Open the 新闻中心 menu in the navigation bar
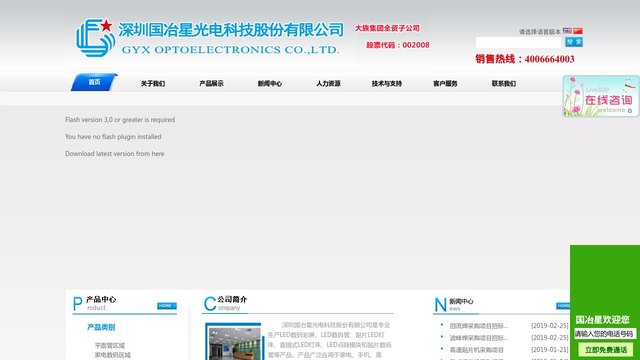Viewport: 640px width, 360px height. 269,84
